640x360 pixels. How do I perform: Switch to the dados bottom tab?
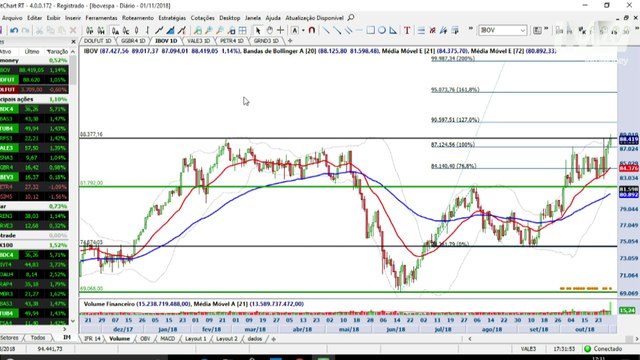(x=255, y=339)
